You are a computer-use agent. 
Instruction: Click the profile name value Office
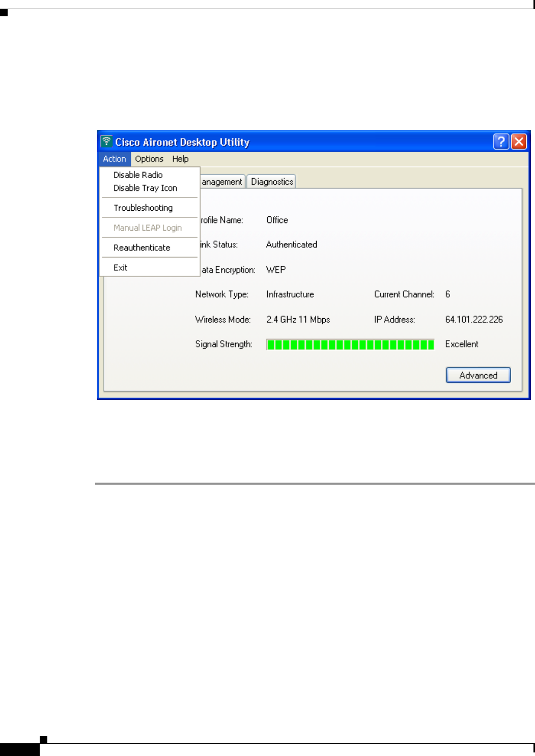tap(277, 220)
